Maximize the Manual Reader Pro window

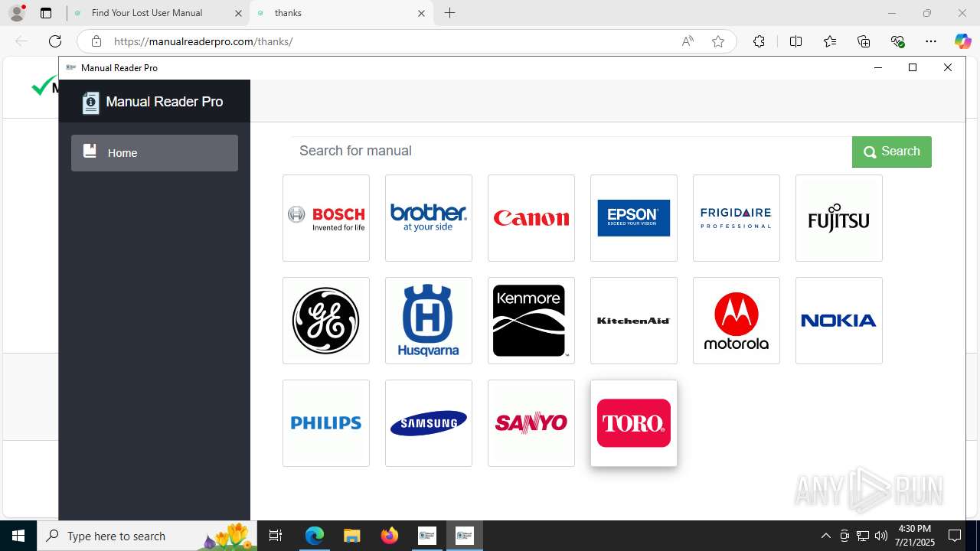(913, 67)
